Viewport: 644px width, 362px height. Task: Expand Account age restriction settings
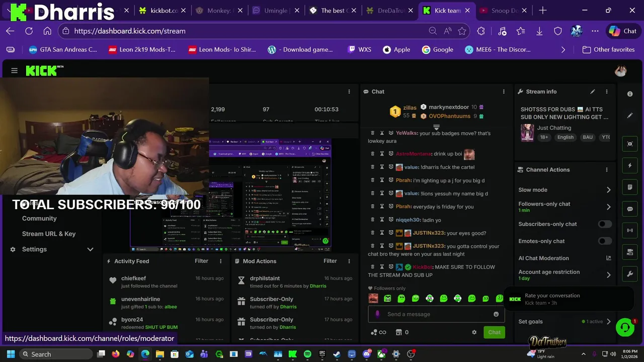tap(608, 275)
